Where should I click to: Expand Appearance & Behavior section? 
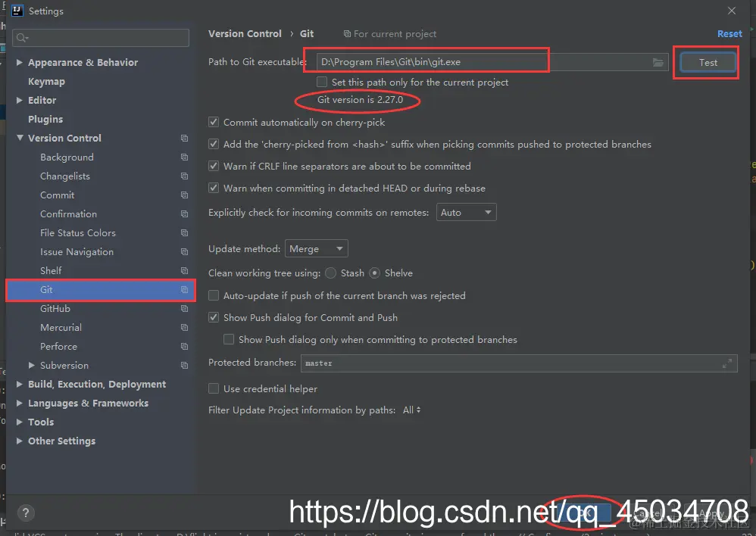[19, 62]
